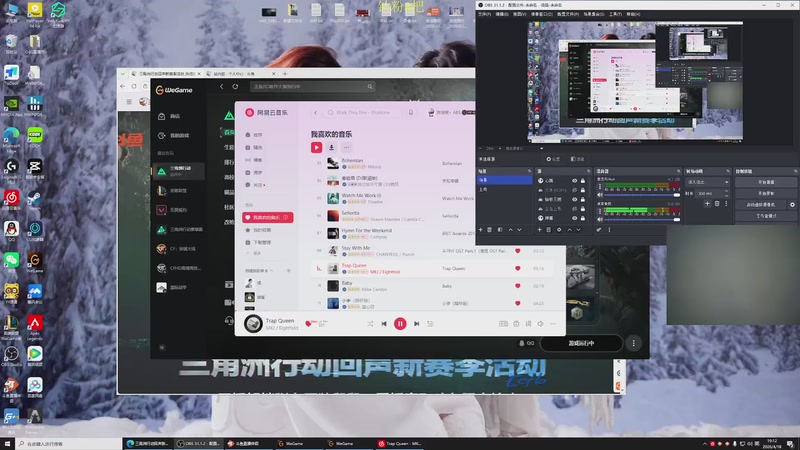Image resolution: width=800 pixels, height=450 pixels.
Task: Toggle lock on the third OBS source
Action: point(583,199)
